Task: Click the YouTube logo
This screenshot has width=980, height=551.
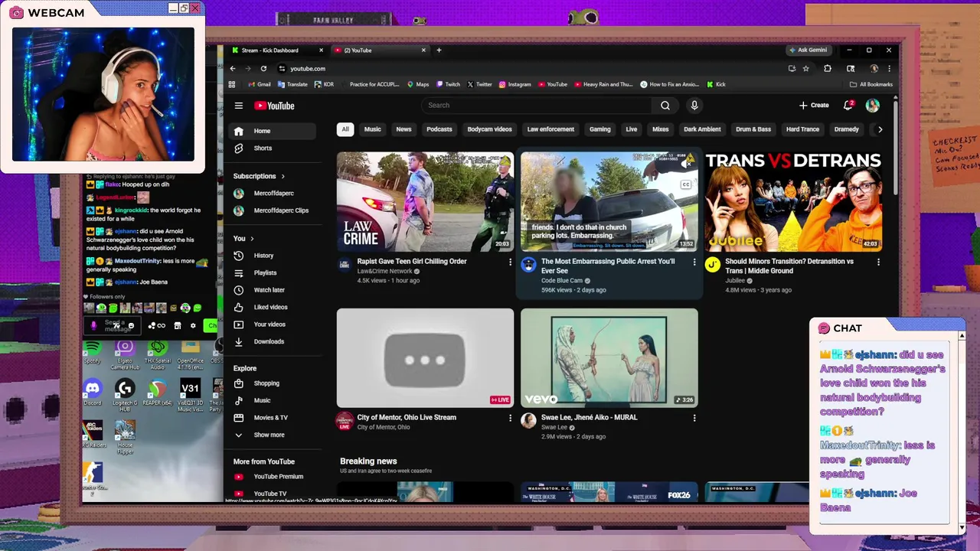Action: 274,106
